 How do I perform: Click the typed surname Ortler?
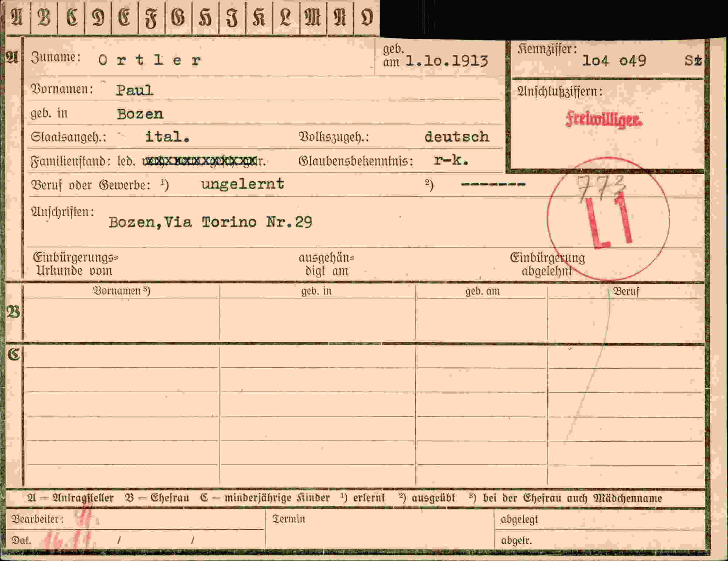click(x=150, y=60)
